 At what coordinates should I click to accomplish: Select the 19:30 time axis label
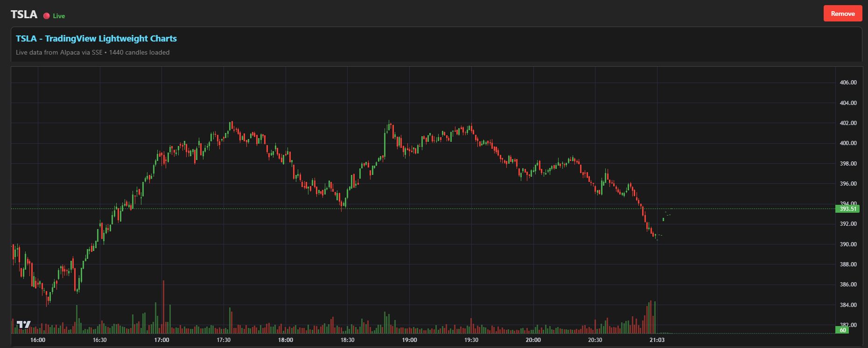coord(471,340)
